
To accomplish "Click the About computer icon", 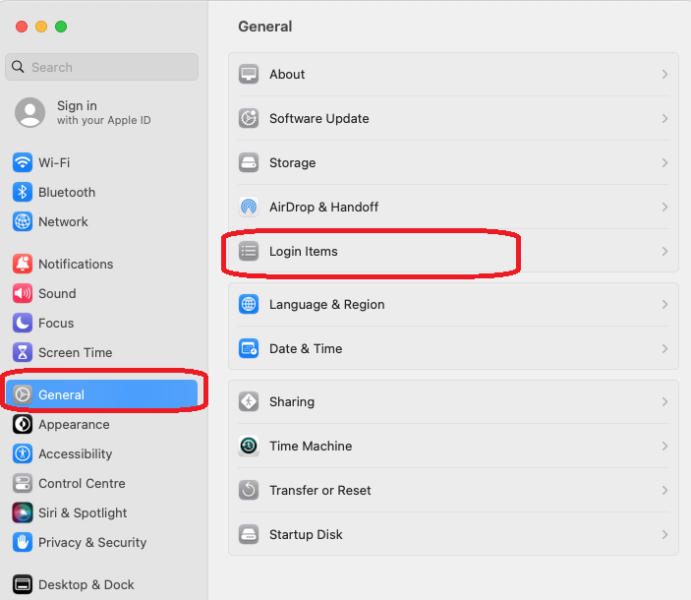I will (249, 74).
